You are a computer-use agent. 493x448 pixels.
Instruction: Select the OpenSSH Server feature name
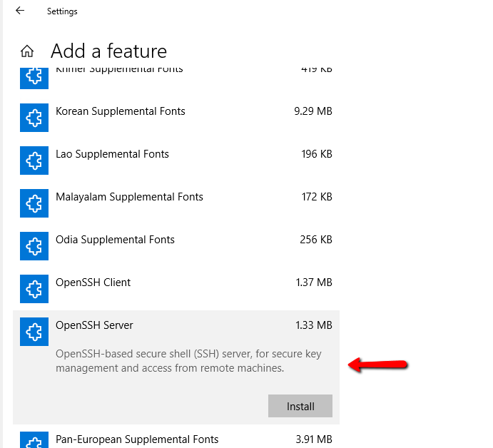[x=94, y=325]
